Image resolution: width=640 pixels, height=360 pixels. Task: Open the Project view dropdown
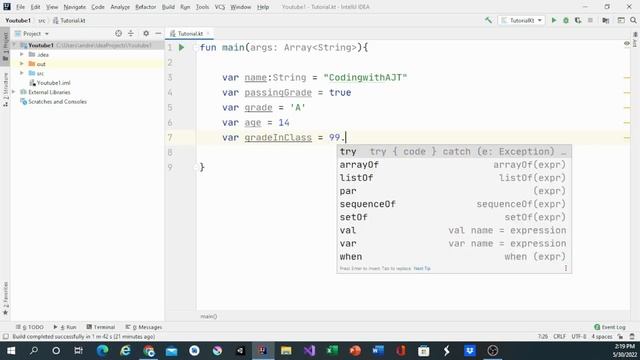click(32, 33)
